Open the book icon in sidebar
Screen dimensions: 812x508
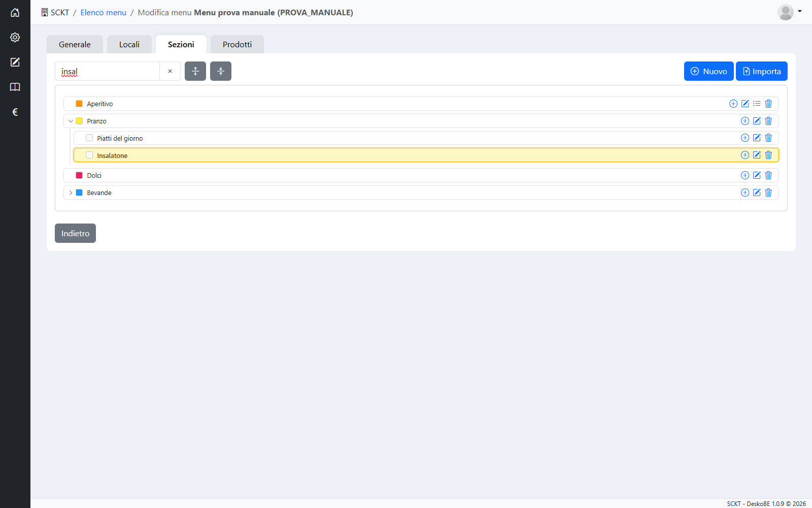click(x=15, y=87)
